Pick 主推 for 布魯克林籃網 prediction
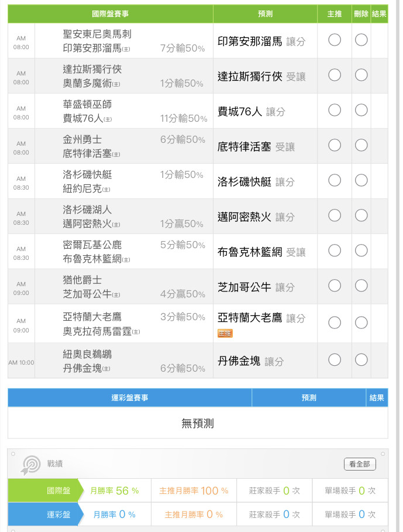 click(335, 250)
